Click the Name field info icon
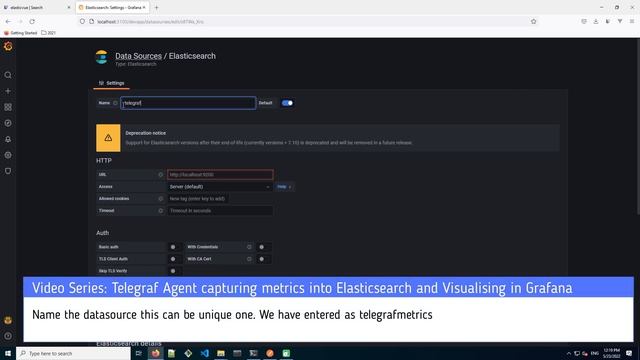 tap(115, 103)
